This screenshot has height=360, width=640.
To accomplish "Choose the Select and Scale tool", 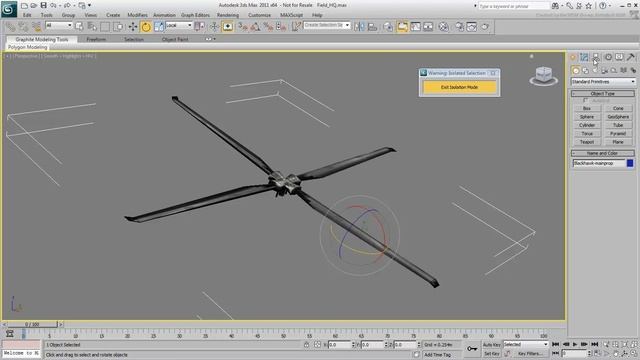I will (159, 27).
